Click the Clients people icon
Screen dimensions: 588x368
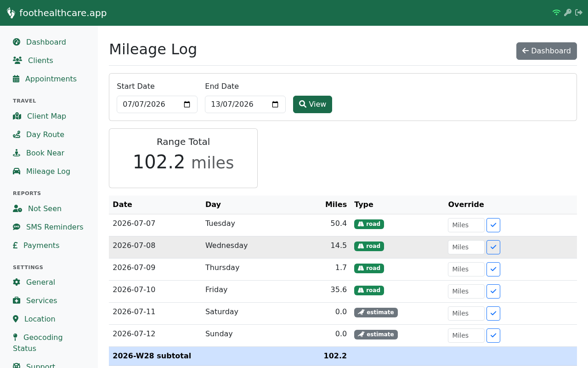(x=17, y=60)
